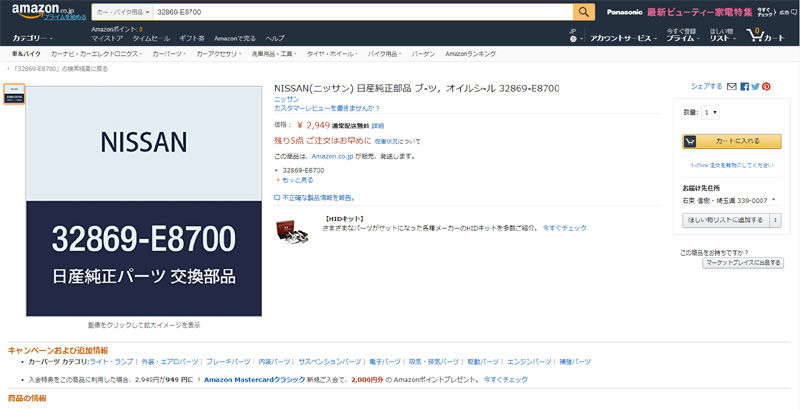The image size is (800, 410).
Task: Click the 駆動パーツ category link
Action: pos(483,362)
